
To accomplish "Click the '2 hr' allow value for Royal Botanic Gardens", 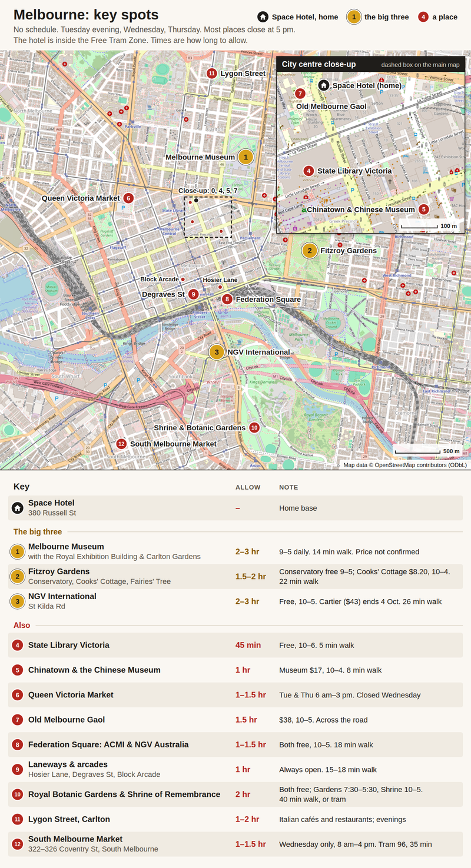I will (243, 794).
